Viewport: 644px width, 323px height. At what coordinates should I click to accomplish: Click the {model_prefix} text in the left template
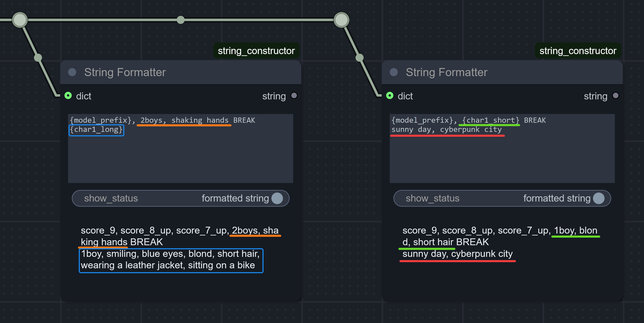tap(101, 120)
